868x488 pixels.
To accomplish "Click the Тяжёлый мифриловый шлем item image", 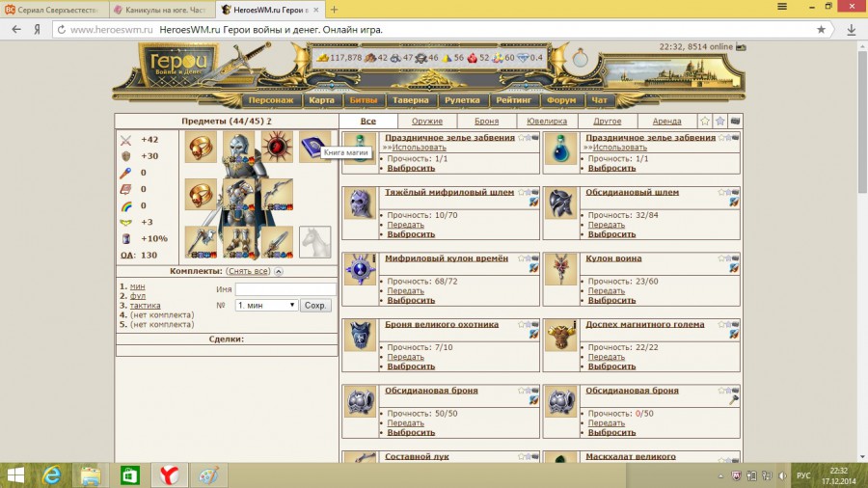I will [x=360, y=203].
